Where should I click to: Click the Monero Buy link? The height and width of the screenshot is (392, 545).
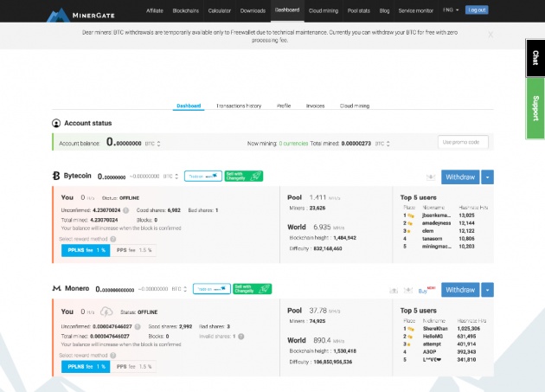click(x=423, y=291)
